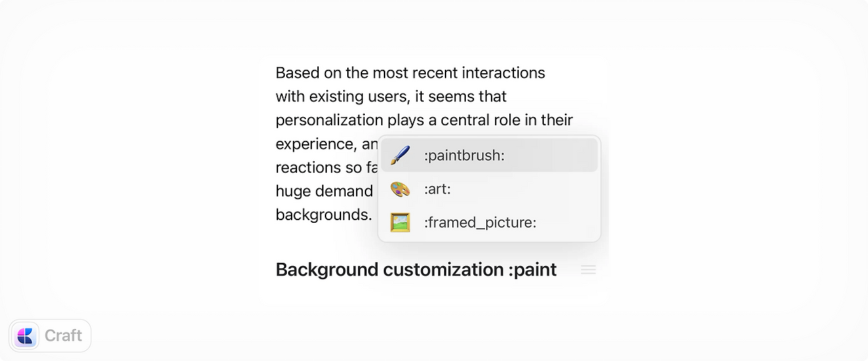Viewport: 868px width, 361px height.
Task: Select the paintbrush emoji icon
Action: [400, 156]
